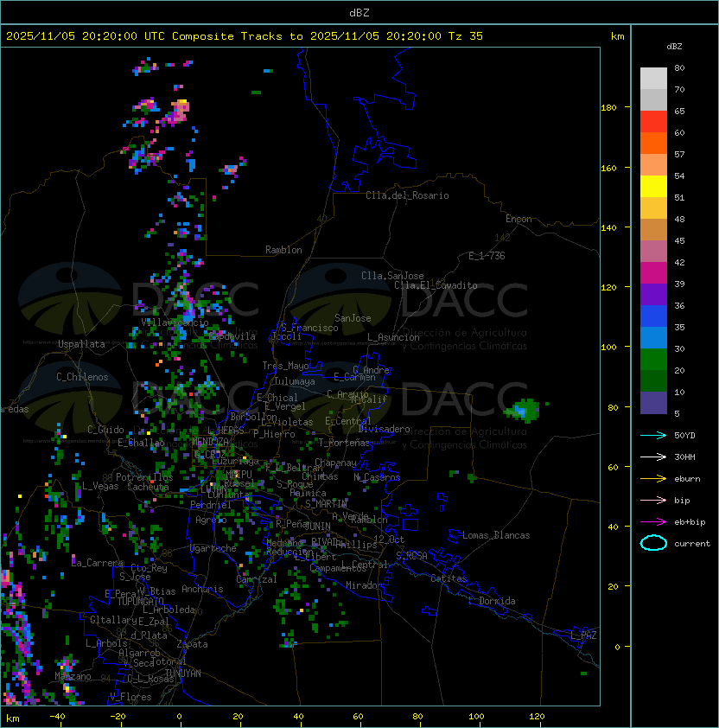The width and height of the screenshot is (719, 728).
Task: Click the 'Manzano' map label
Action: (73, 676)
